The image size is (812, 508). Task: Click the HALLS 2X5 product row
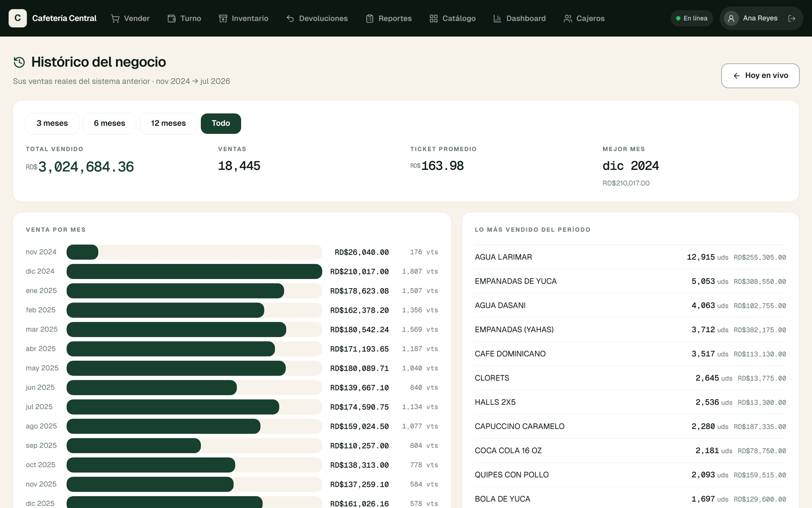pyautogui.click(x=630, y=402)
